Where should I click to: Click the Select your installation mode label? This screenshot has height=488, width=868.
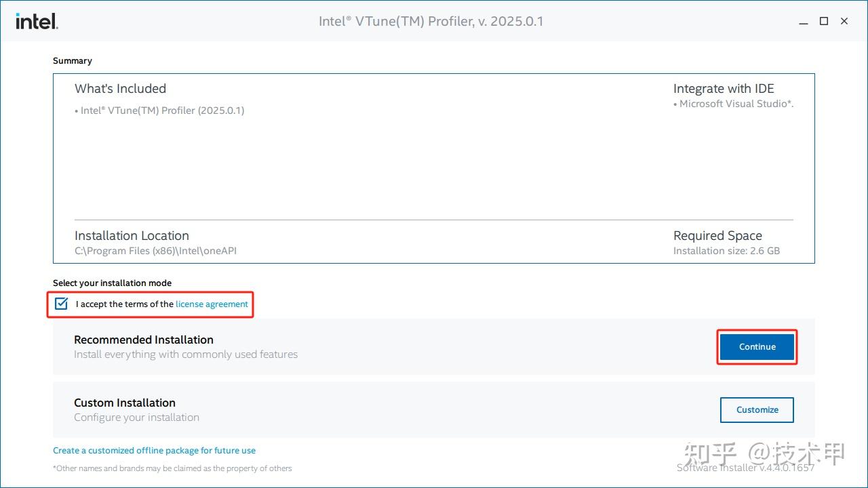(x=112, y=283)
